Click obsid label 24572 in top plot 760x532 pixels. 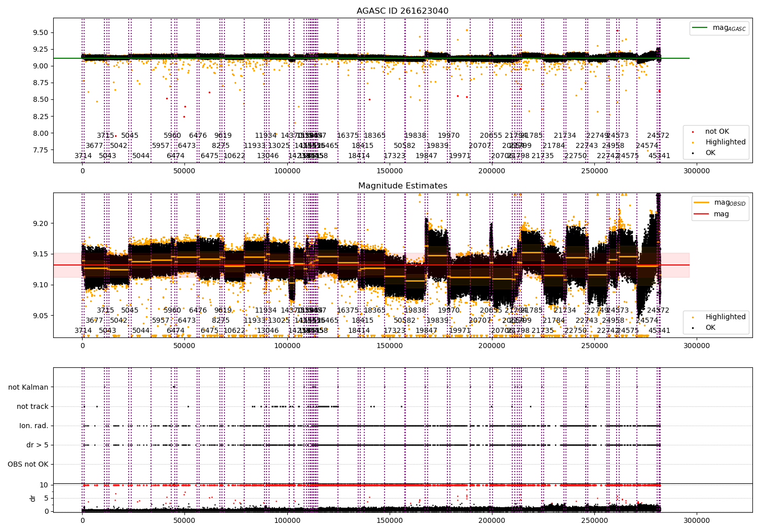pyautogui.click(x=658, y=135)
